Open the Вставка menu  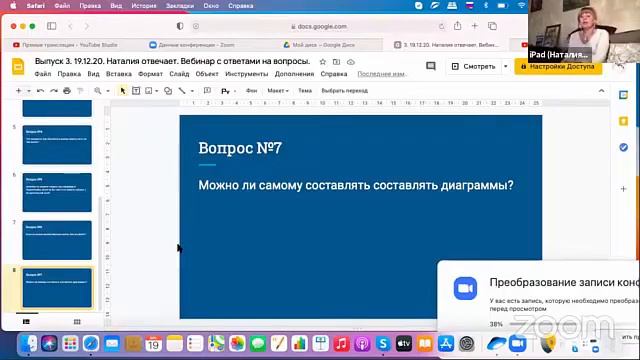[119, 74]
